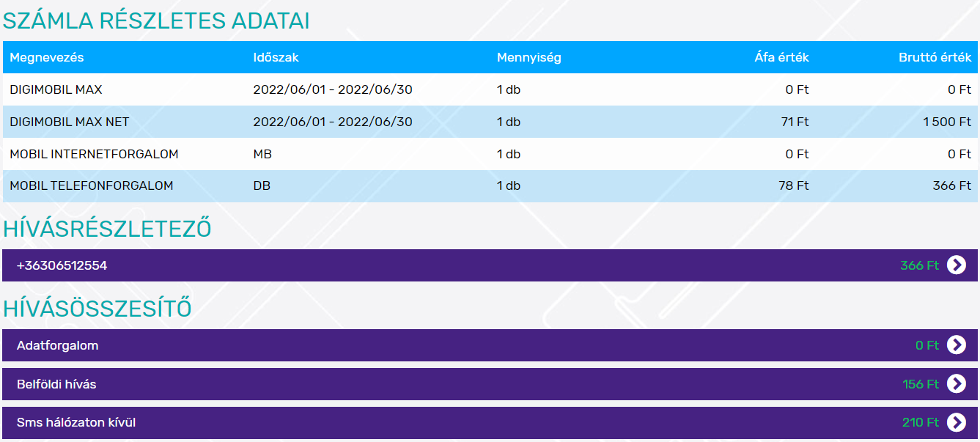Open the +36306512554 phone number row

[490, 265]
